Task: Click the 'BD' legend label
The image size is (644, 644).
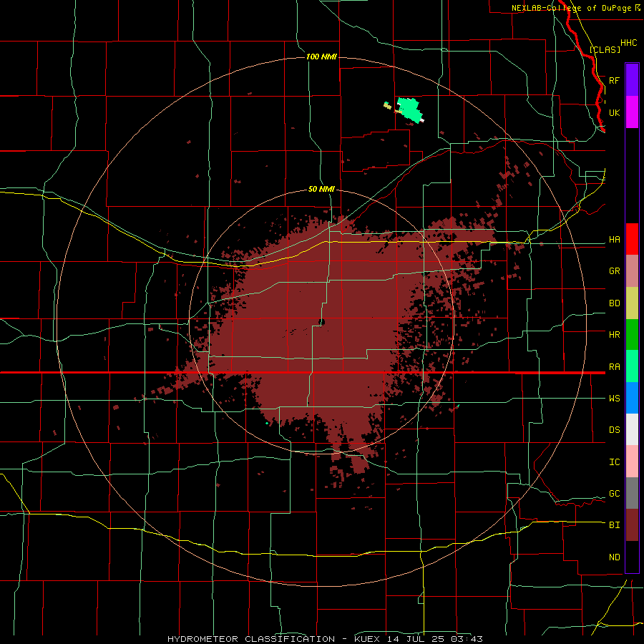Action: coord(614,303)
